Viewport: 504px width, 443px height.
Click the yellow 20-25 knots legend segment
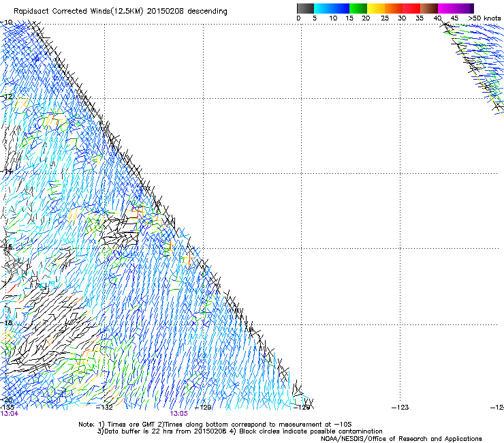[376, 8]
